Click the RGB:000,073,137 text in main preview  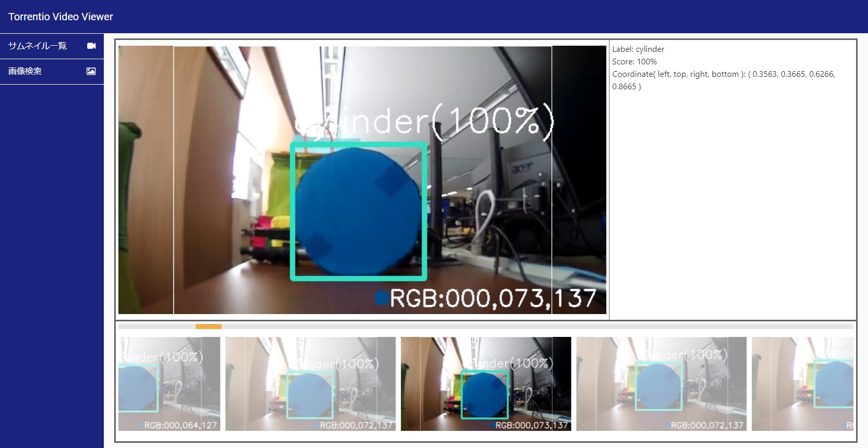(493, 298)
